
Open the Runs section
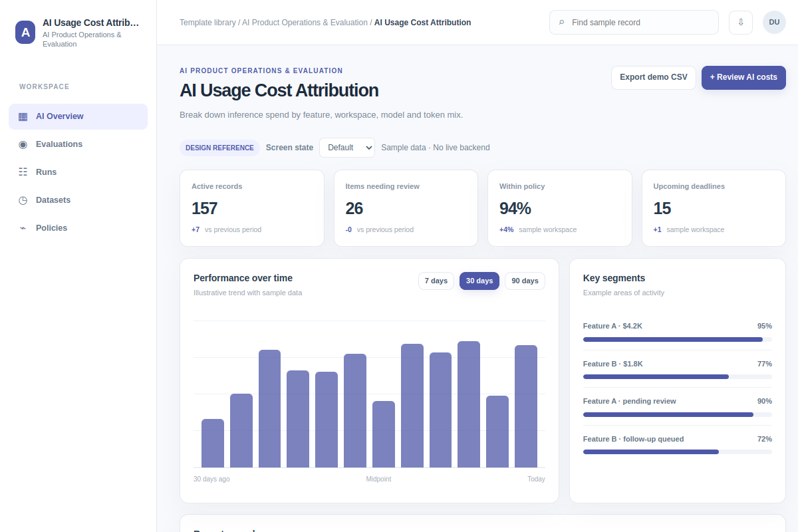pyautogui.click(x=78, y=172)
